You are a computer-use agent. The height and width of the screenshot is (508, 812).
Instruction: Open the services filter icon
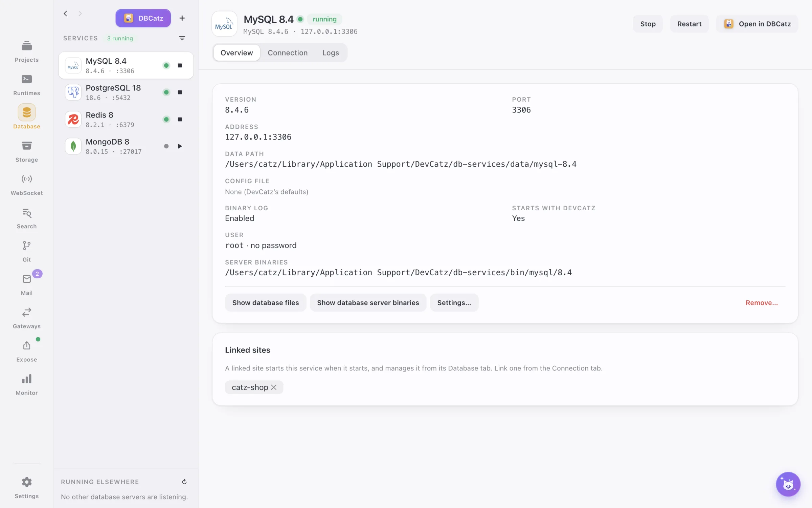(x=182, y=38)
